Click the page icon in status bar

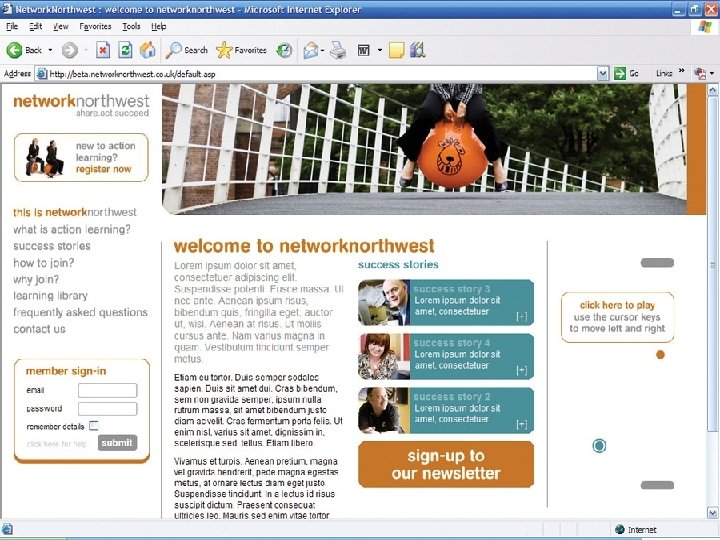(7, 529)
